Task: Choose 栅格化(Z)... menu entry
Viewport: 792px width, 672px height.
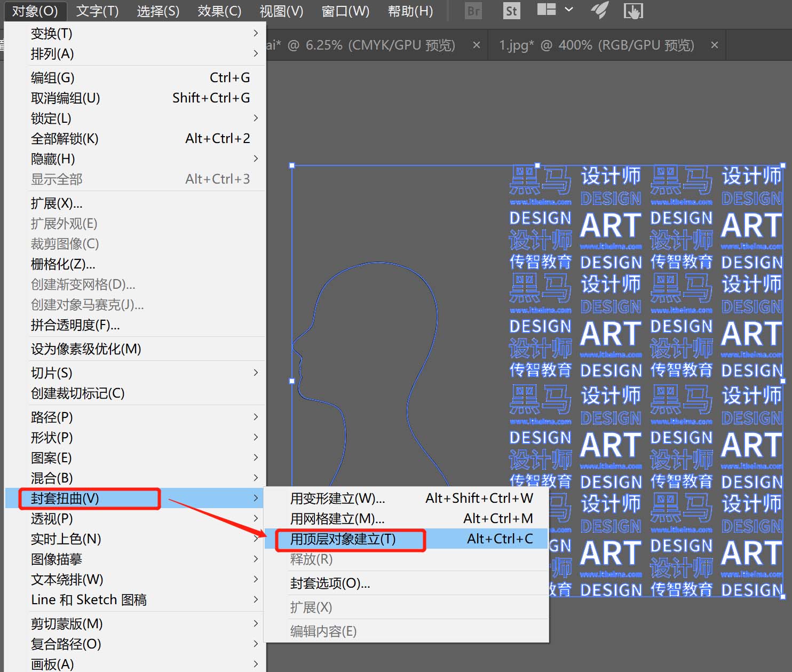Action: point(135,264)
